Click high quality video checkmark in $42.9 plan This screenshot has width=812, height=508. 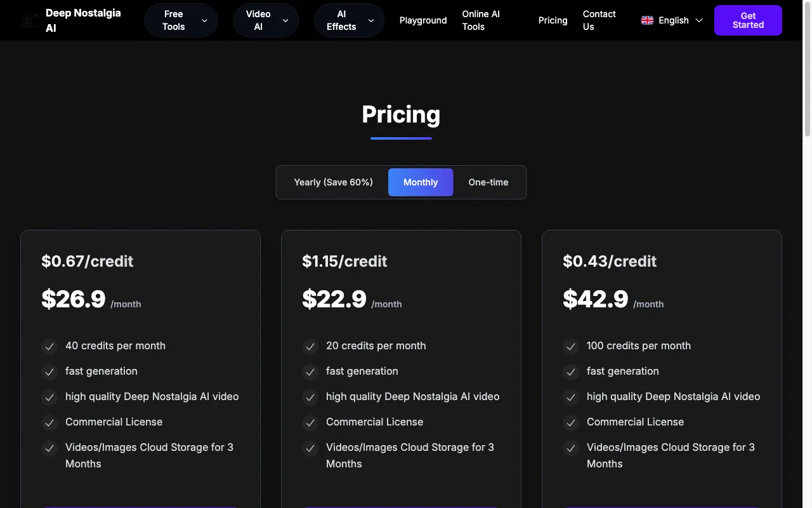tap(571, 397)
